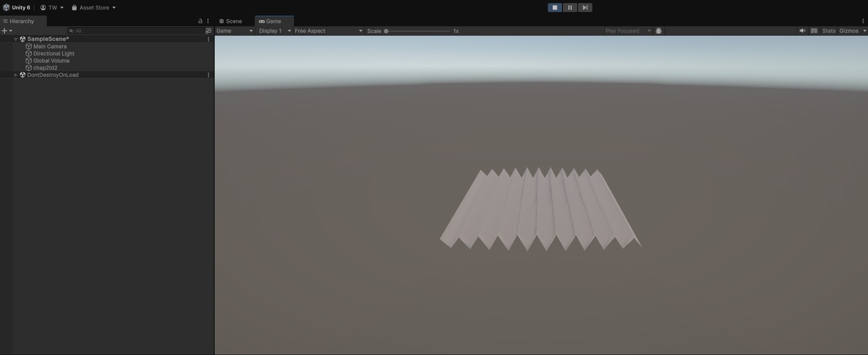Select Main Camera in the Hierarchy
The width and height of the screenshot is (868, 355).
pos(50,46)
